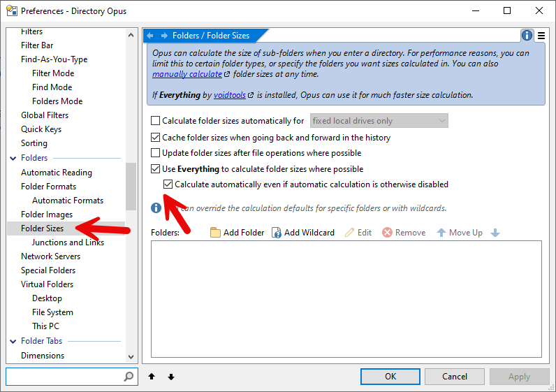Viewport: 556px width, 392px height.
Task: Click the tree scrollbar down arrow
Action: (131, 356)
